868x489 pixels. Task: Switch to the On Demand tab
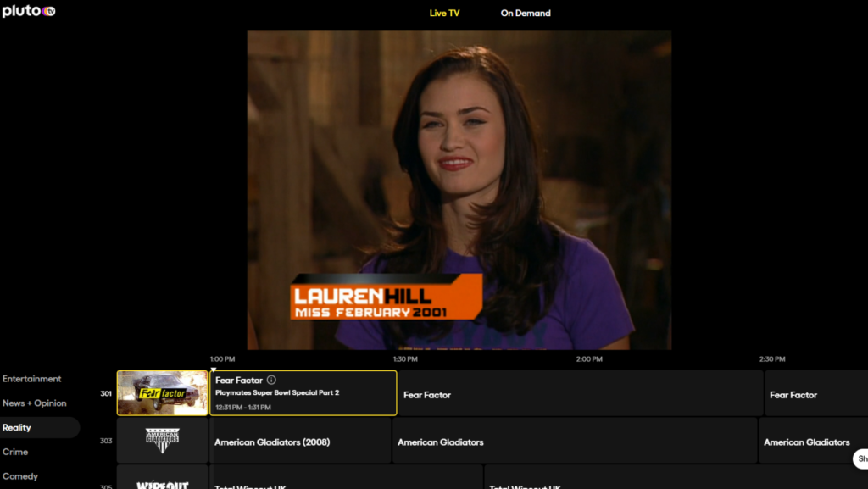coord(526,14)
